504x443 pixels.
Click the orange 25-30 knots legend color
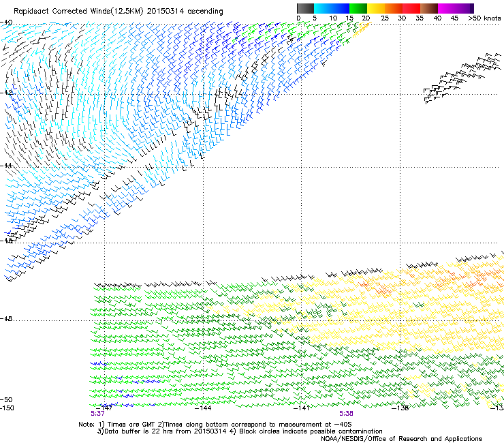(x=394, y=8)
